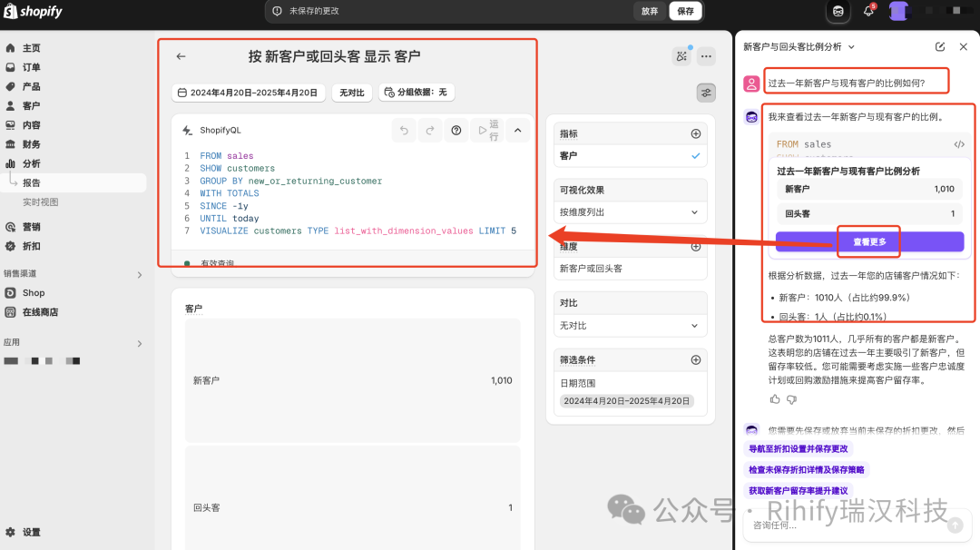This screenshot has width=980, height=550.
Task: Open ShopifyQL help question-mark icon
Action: [x=456, y=131]
